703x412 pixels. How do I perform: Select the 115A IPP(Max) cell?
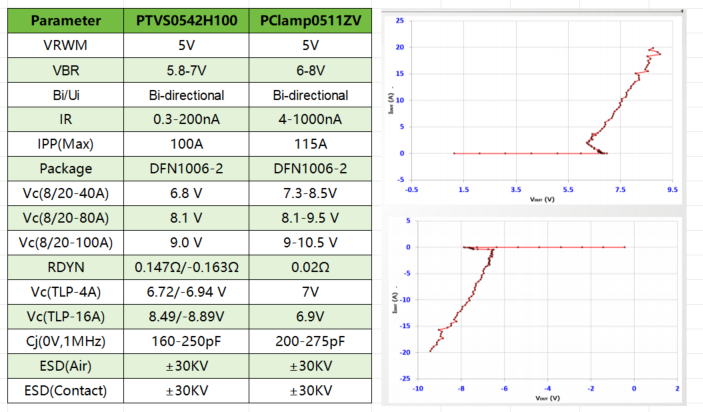click(312, 144)
